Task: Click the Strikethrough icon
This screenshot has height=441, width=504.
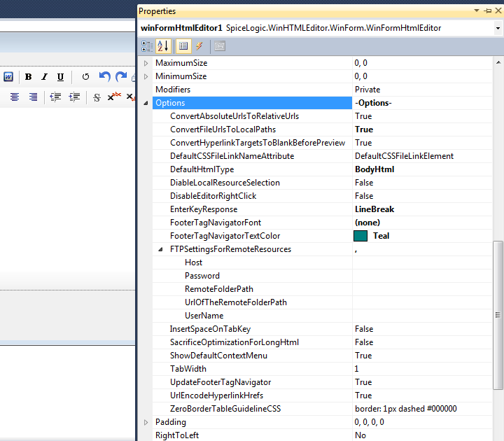Action: [97, 97]
